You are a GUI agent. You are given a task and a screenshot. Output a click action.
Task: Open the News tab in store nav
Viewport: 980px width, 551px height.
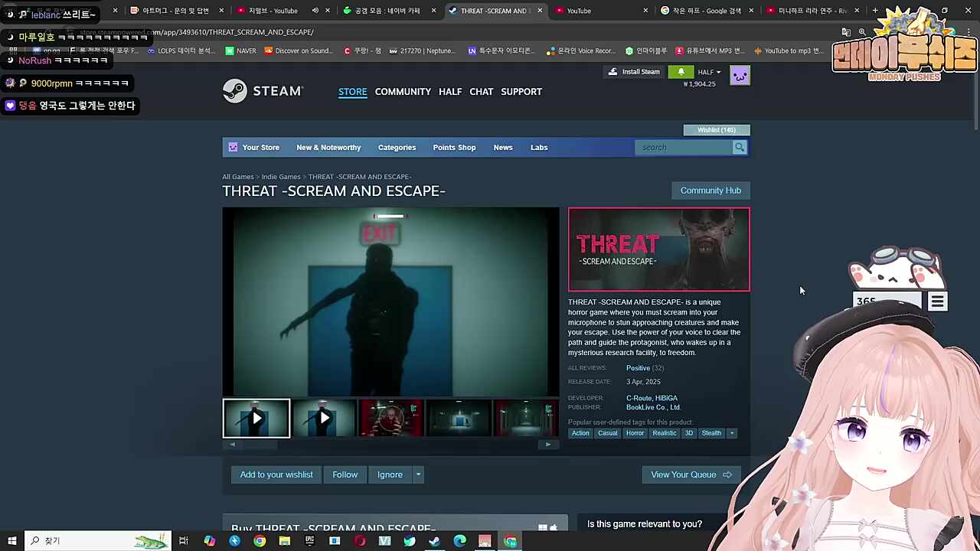(503, 147)
